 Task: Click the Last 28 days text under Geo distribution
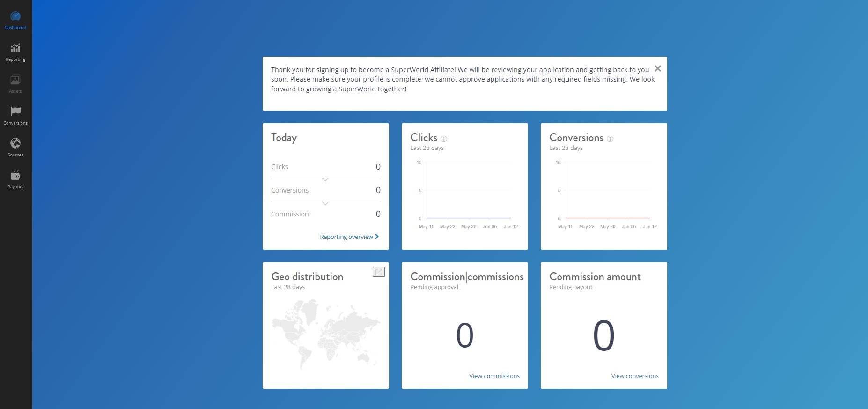[288, 287]
